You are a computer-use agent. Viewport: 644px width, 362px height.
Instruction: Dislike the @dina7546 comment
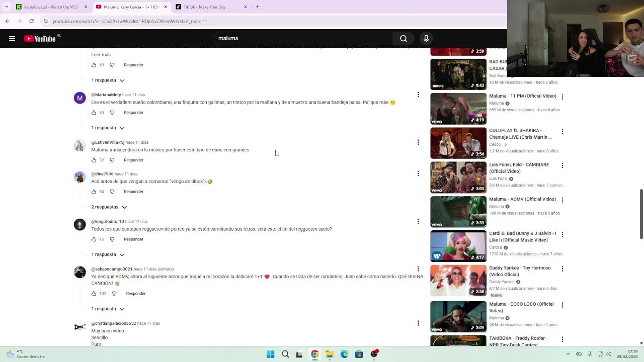112,192
